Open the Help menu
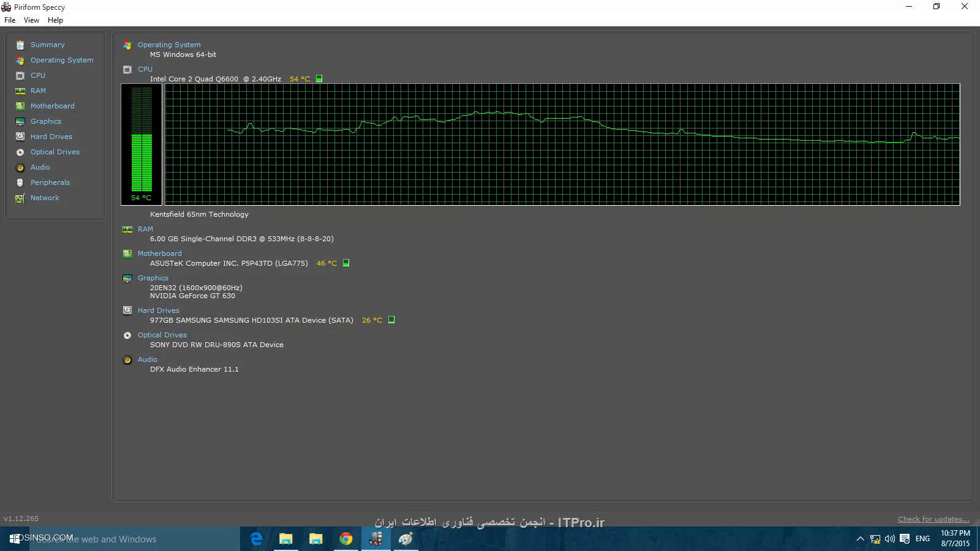Viewport: 980px width, 551px height. (x=55, y=20)
